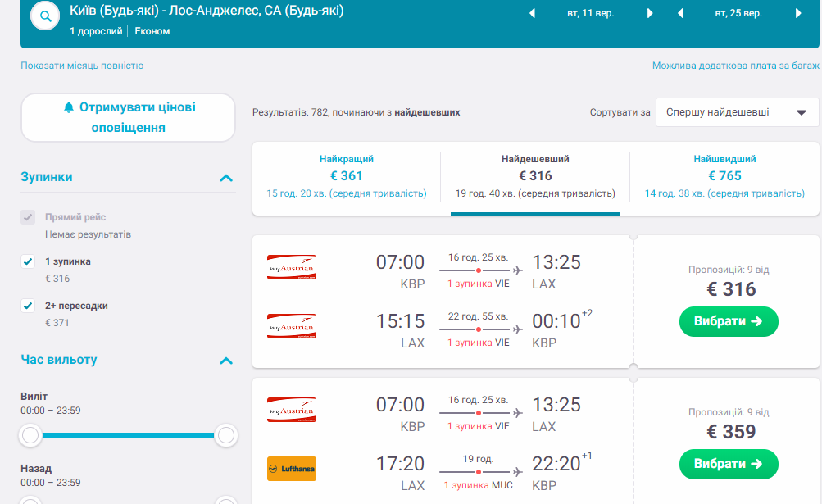Click Lufthansa logo on return flight
Viewport: 822px width, 504px height.
point(292,469)
